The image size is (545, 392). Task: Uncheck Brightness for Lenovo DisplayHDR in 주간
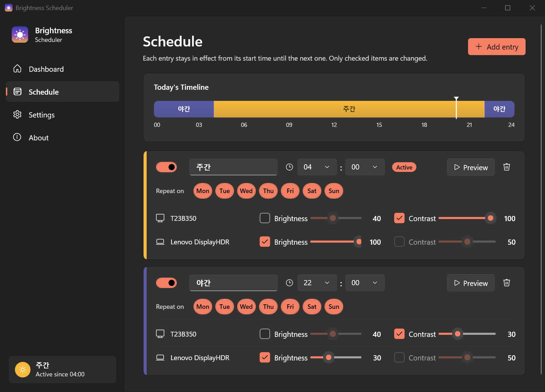[265, 242]
